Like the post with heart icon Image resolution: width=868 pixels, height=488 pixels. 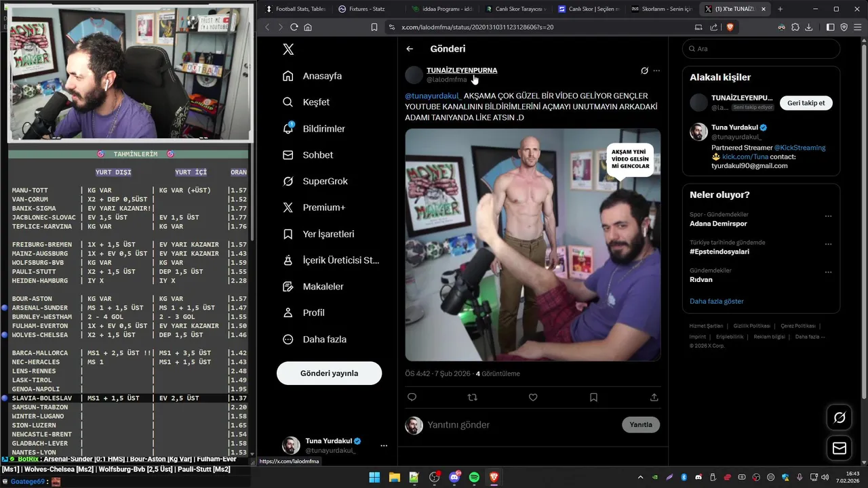[x=533, y=397]
